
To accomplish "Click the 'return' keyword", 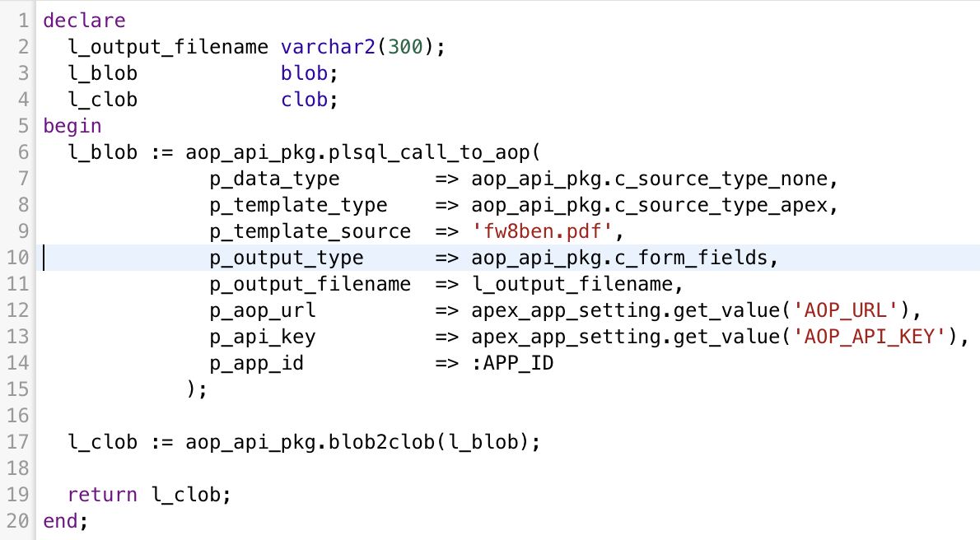I will point(102,495).
